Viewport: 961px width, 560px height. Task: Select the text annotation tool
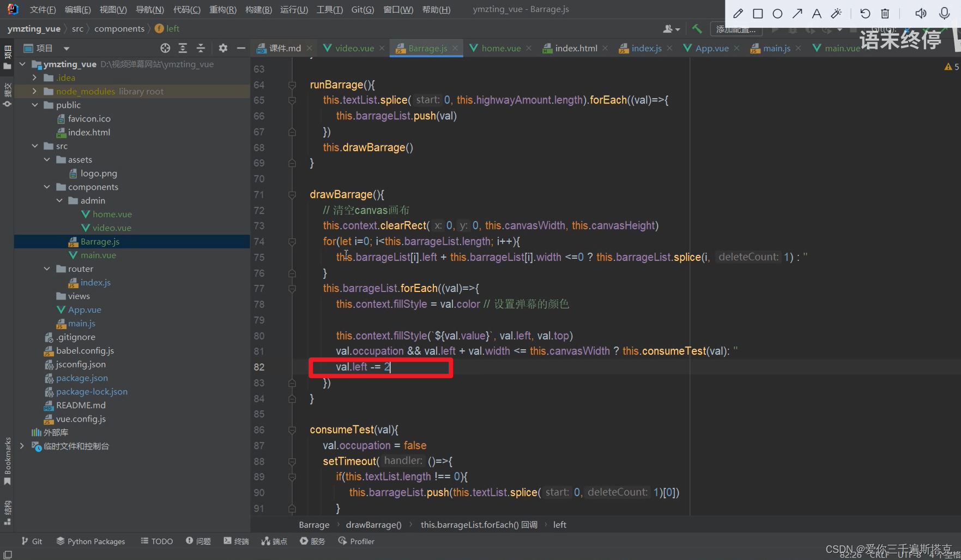pos(817,14)
